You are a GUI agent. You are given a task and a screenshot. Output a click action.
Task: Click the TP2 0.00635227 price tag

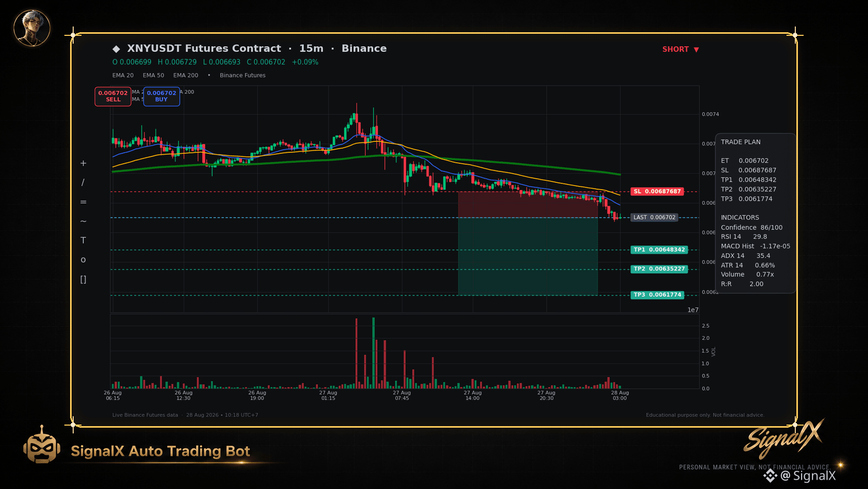[659, 269]
